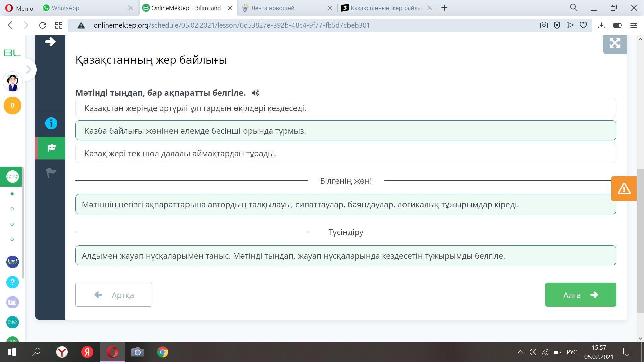Image resolution: width=644 pixels, height=362 pixels.
Task: Select the graduation cap lesson icon
Action: 51,148
